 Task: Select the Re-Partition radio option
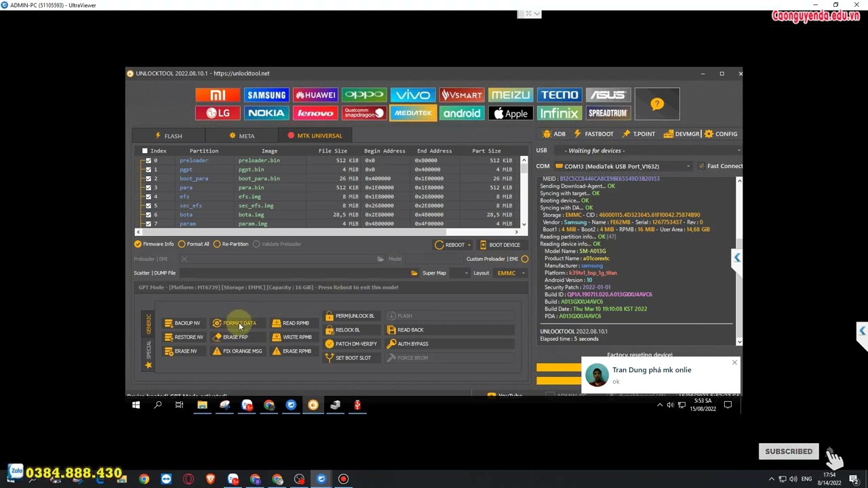tap(231, 244)
